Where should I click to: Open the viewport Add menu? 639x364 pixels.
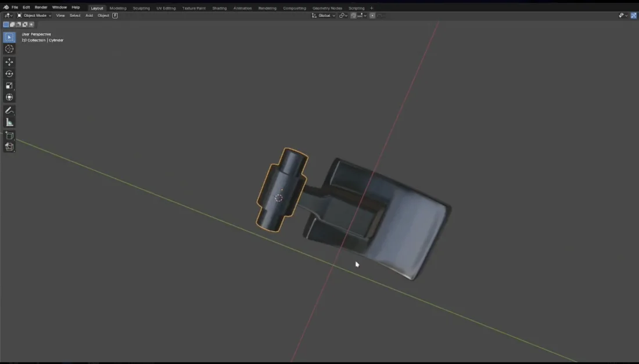(x=89, y=16)
